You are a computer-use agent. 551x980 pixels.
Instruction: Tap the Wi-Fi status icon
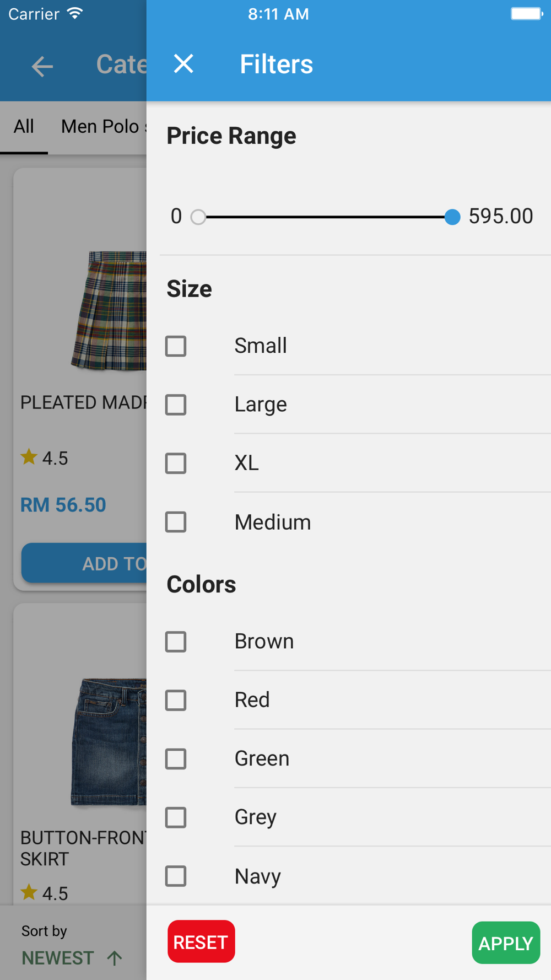click(75, 14)
